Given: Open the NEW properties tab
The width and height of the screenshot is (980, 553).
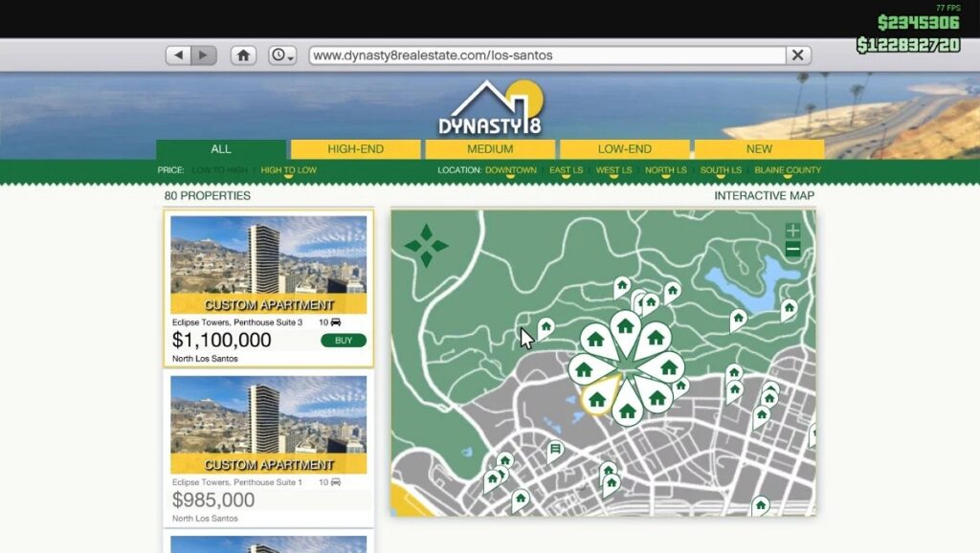Looking at the screenshot, I should 759,148.
